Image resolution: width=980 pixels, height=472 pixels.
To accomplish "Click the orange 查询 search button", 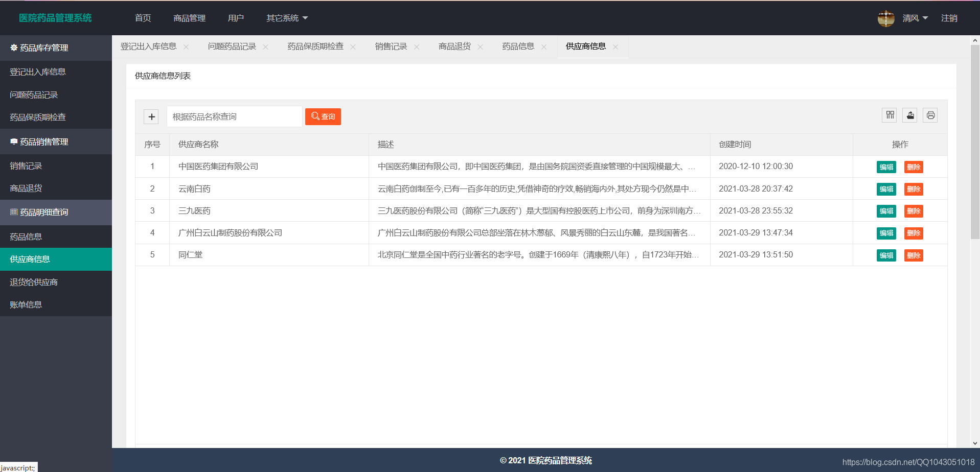I will (323, 116).
